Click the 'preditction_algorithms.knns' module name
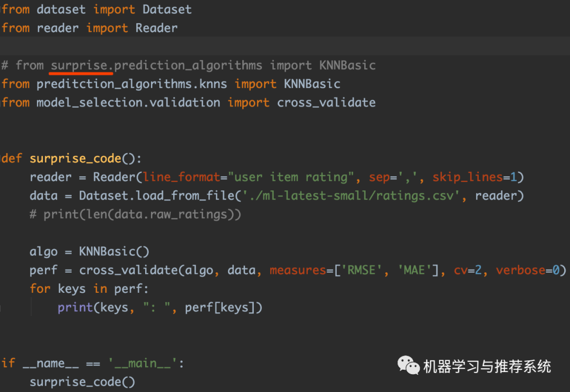The height and width of the screenshot is (392, 570). [131, 84]
